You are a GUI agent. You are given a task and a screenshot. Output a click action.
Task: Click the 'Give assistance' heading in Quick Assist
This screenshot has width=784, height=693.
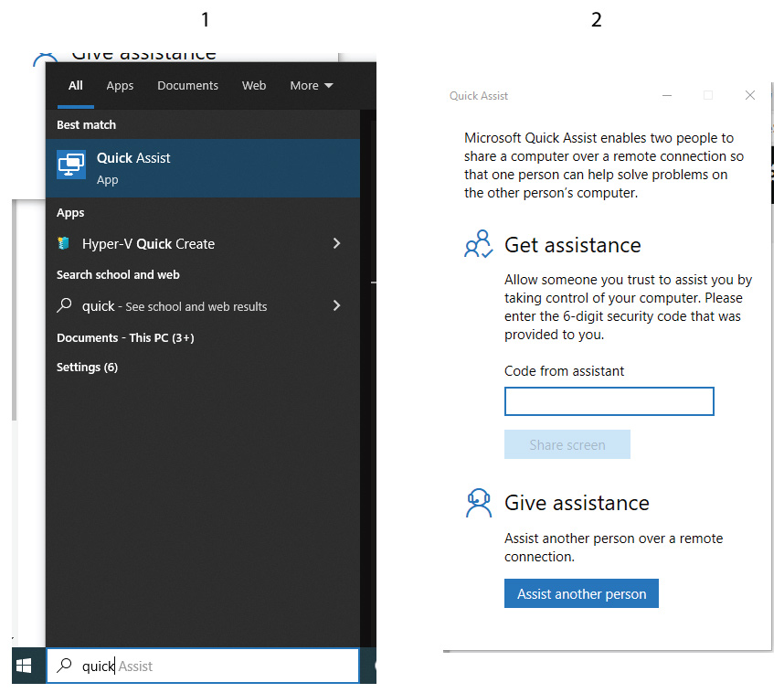[577, 503]
